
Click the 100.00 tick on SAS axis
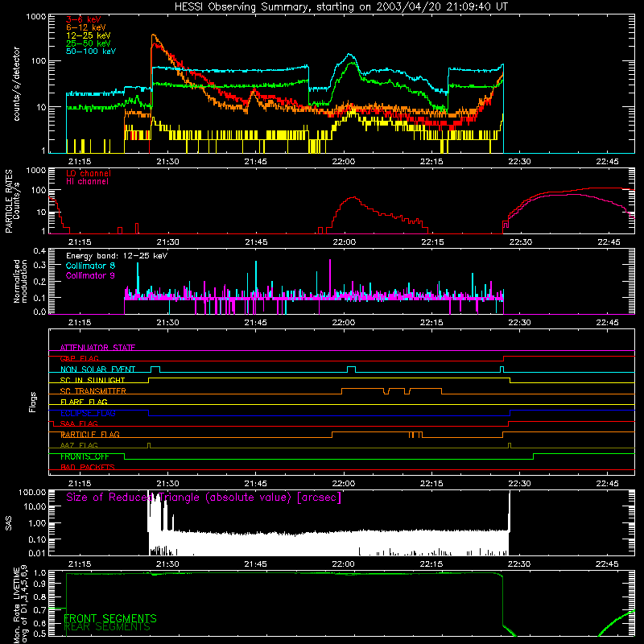[x=32, y=493]
